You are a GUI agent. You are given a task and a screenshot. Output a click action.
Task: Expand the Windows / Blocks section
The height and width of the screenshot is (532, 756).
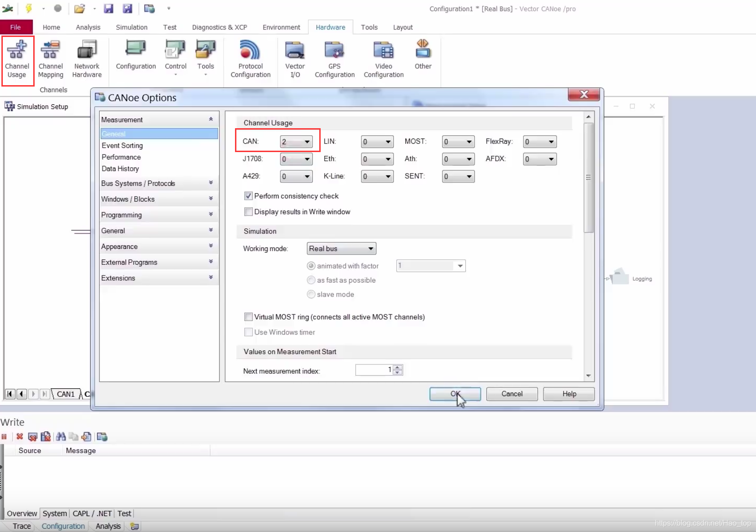click(159, 199)
